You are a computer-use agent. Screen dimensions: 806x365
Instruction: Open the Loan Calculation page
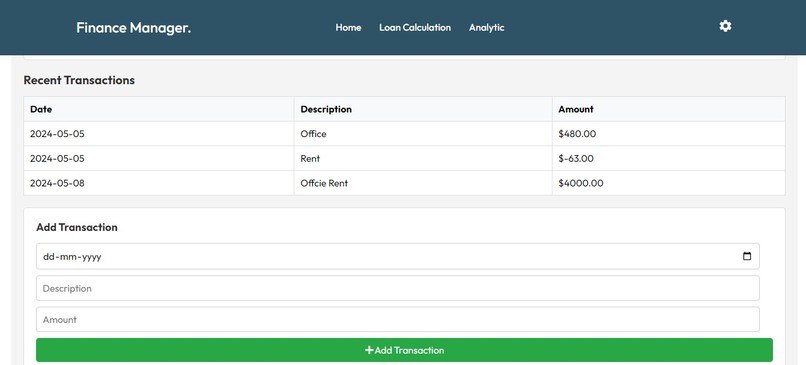point(415,28)
